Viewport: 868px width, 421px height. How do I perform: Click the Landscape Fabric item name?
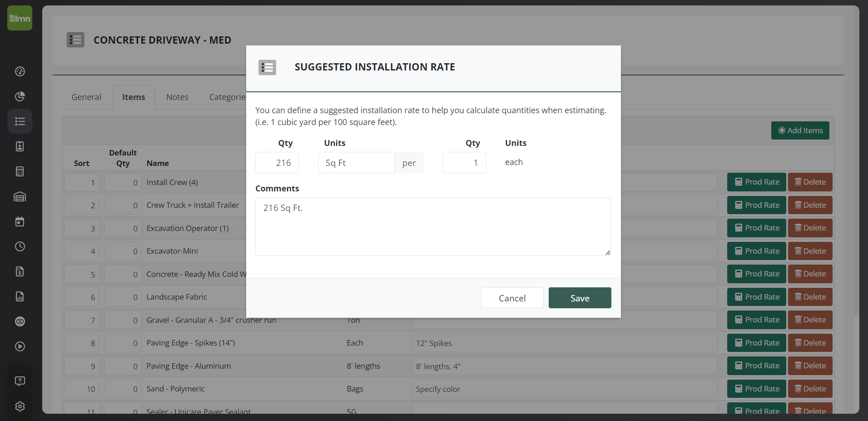point(177,297)
